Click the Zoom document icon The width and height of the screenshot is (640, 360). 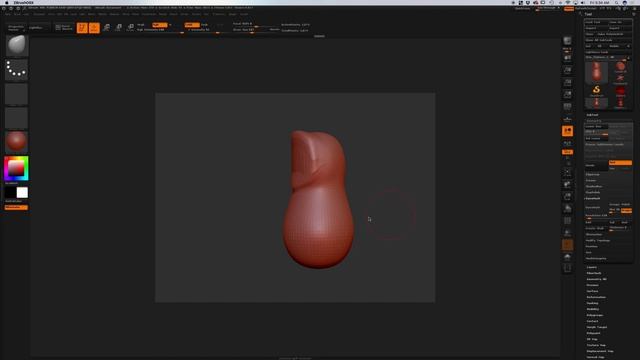tap(567, 70)
